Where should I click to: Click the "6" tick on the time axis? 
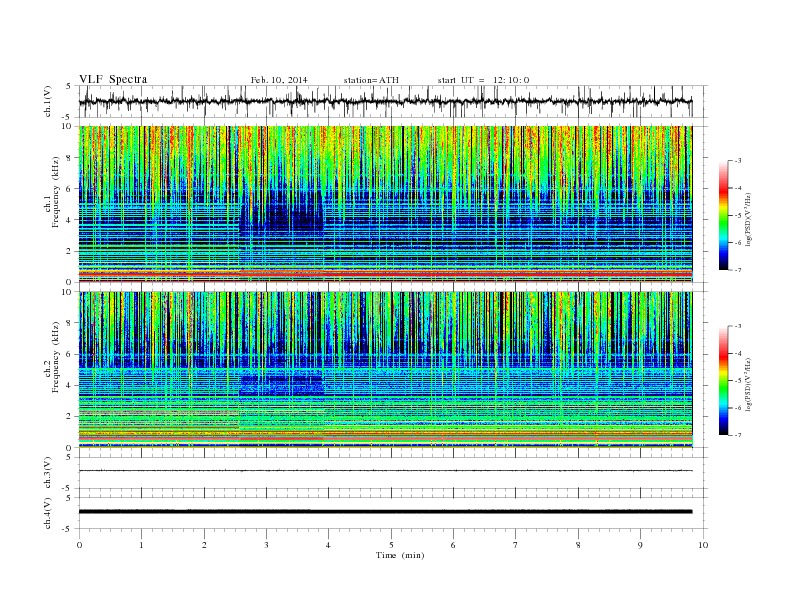[x=453, y=545]
